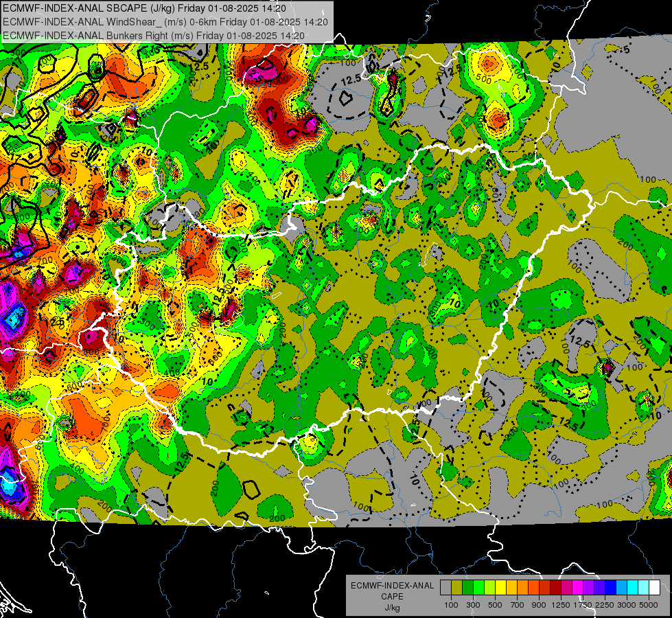The width and height of the screenshot is (672, 618).
Task: Click the CAPE label in the legend
Action: click(x=392, y=597)
